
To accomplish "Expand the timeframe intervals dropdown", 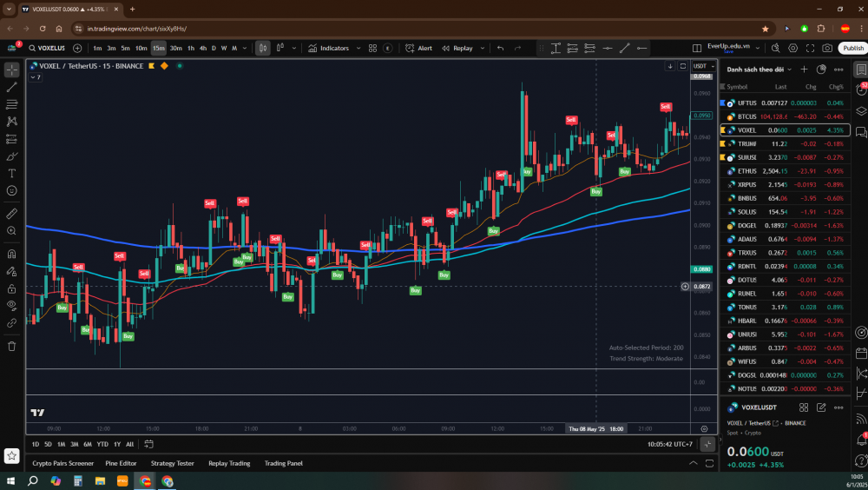I will pos(245,49).
